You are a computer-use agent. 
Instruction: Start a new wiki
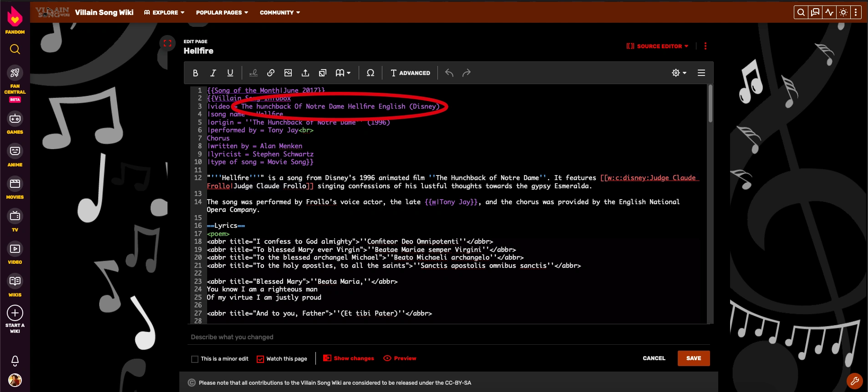tap(15, 319)
